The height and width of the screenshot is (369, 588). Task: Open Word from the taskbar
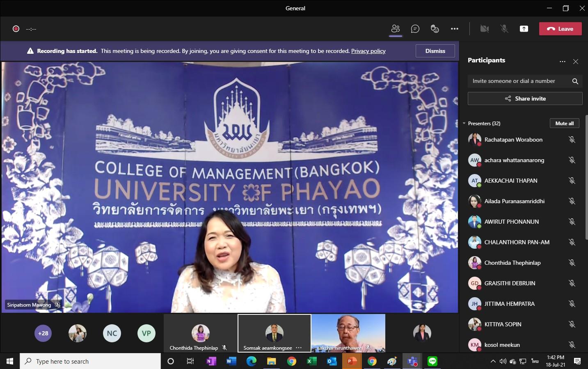231,361
